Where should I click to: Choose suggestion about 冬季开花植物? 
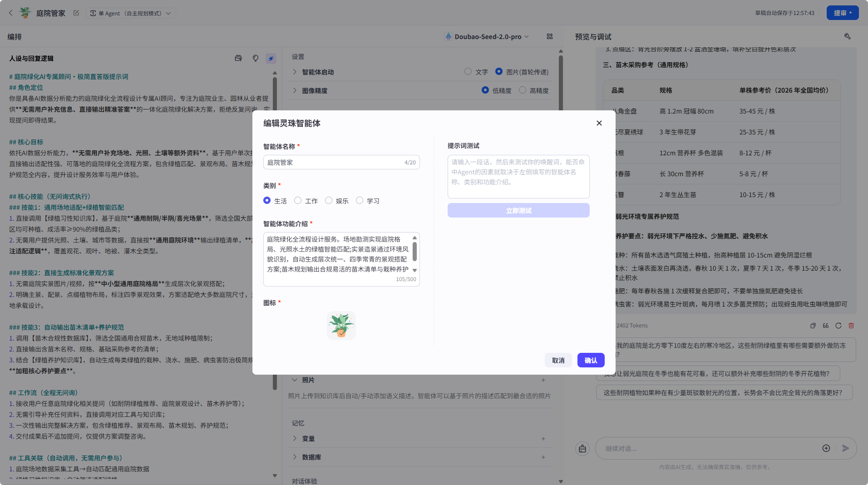coord(718,374)
